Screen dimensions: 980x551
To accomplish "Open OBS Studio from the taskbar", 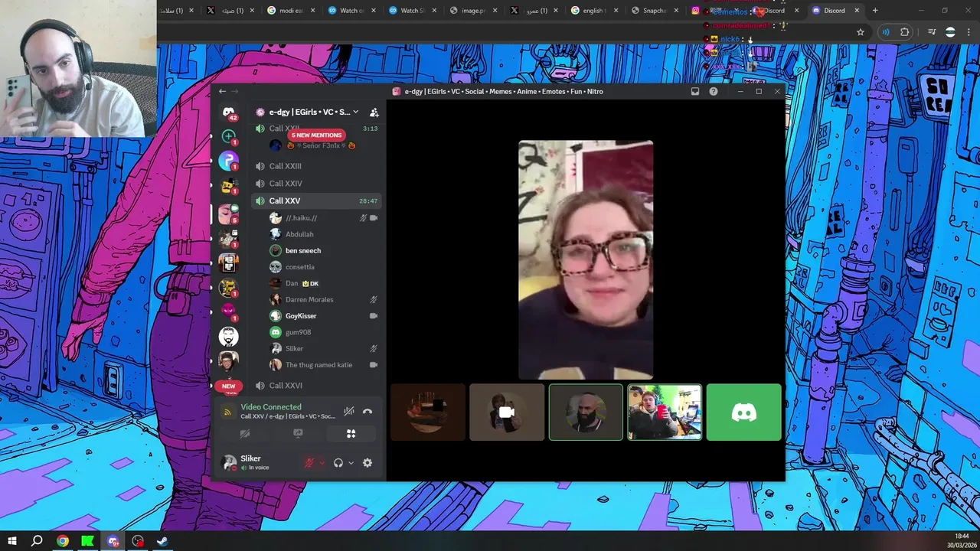I will tap(138, 541).
